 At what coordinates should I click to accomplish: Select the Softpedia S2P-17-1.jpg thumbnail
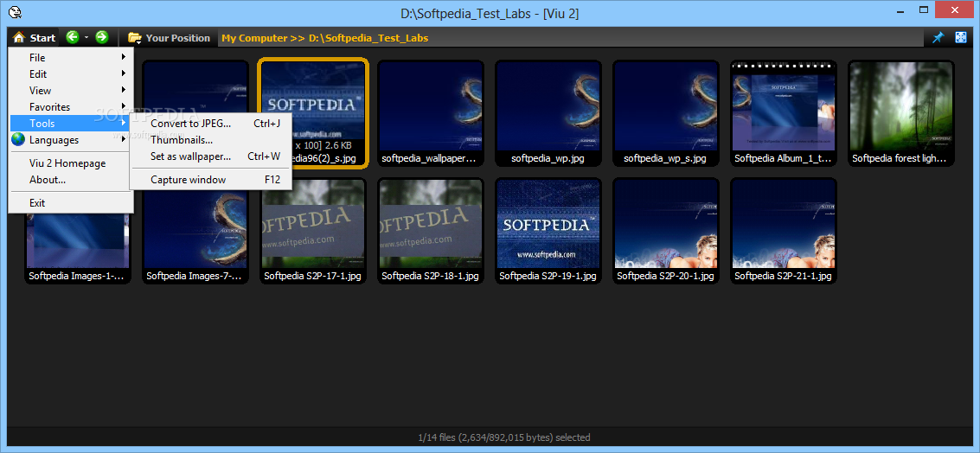(312, 231)
